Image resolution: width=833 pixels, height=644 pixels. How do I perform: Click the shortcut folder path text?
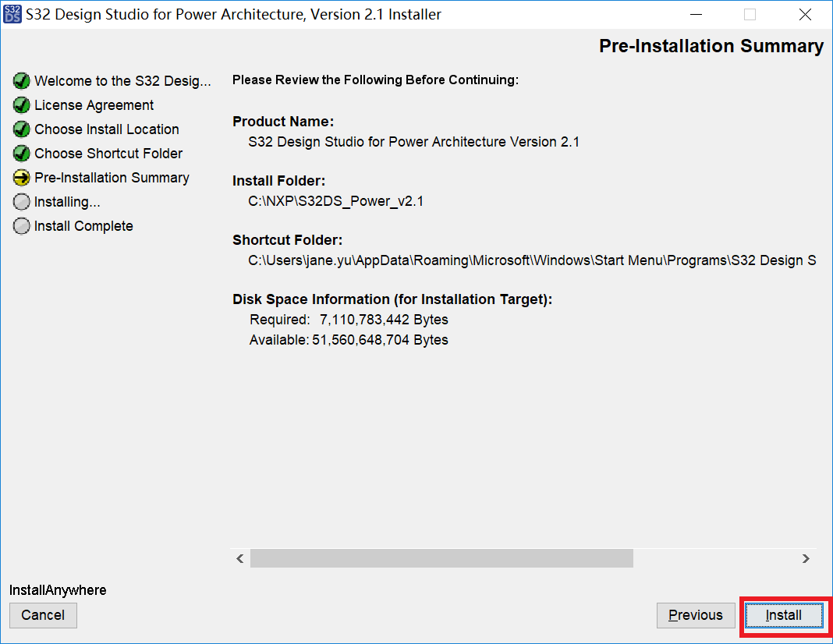coord(532,260)
